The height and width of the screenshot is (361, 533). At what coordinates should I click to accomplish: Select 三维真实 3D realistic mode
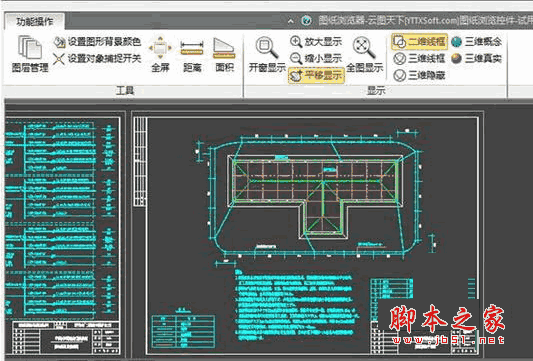click(477, 58)
